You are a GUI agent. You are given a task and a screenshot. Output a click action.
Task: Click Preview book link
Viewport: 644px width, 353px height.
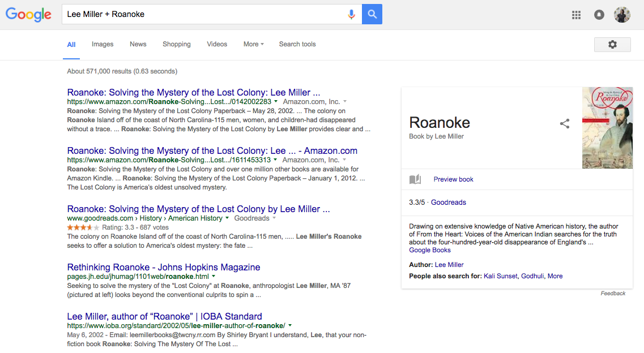click(454, 179)
